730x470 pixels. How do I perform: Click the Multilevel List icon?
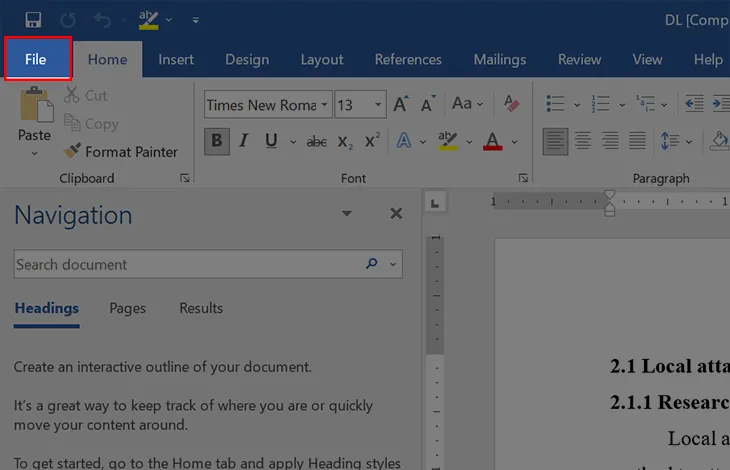[x=646, y=103]
